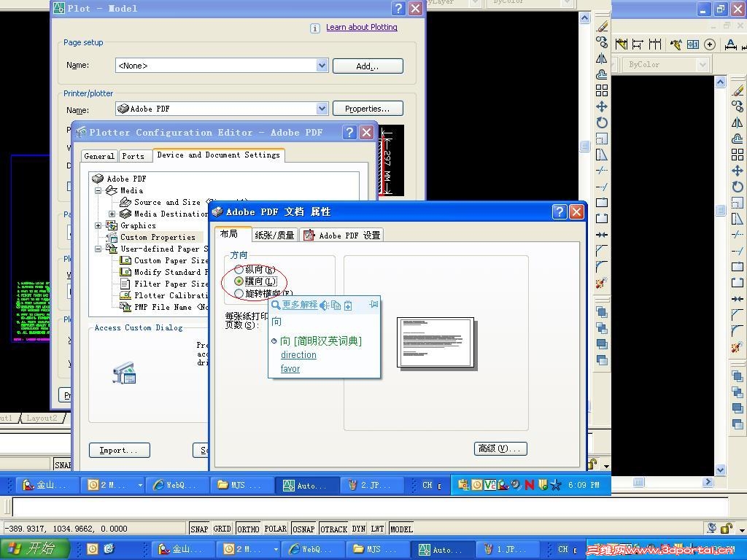Open the Learn about Plotting link

(x=362, y=27)
